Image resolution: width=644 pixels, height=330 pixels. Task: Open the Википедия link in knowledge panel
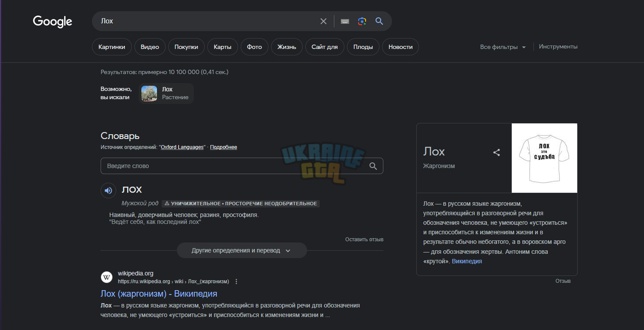click(x=467, y=262)
